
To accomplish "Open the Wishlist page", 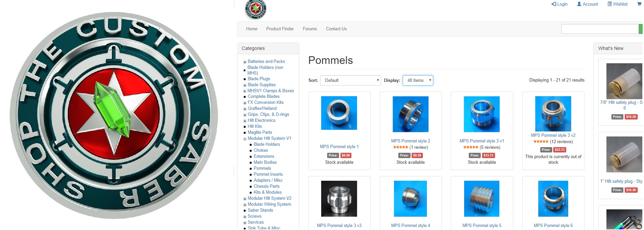I will (617, 4).
